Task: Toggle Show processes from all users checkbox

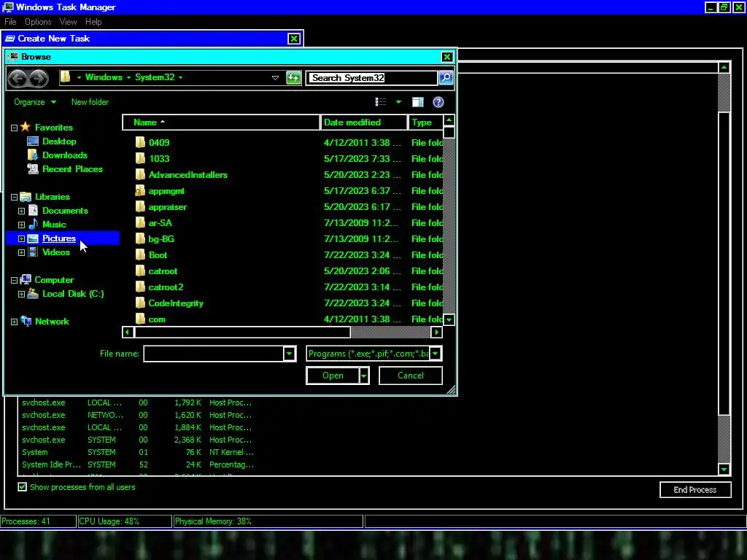Action: coord(23,487)
